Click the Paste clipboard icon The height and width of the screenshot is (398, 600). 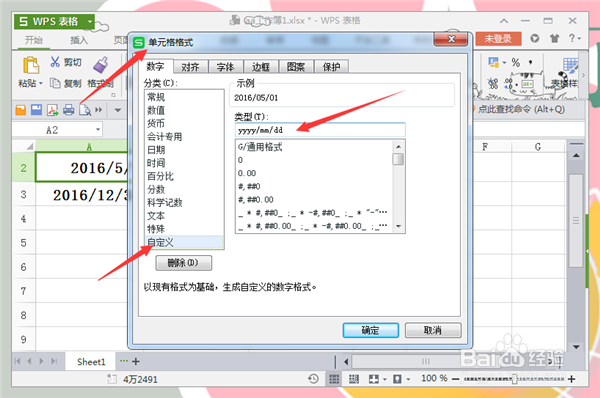(x=31, y=65)
